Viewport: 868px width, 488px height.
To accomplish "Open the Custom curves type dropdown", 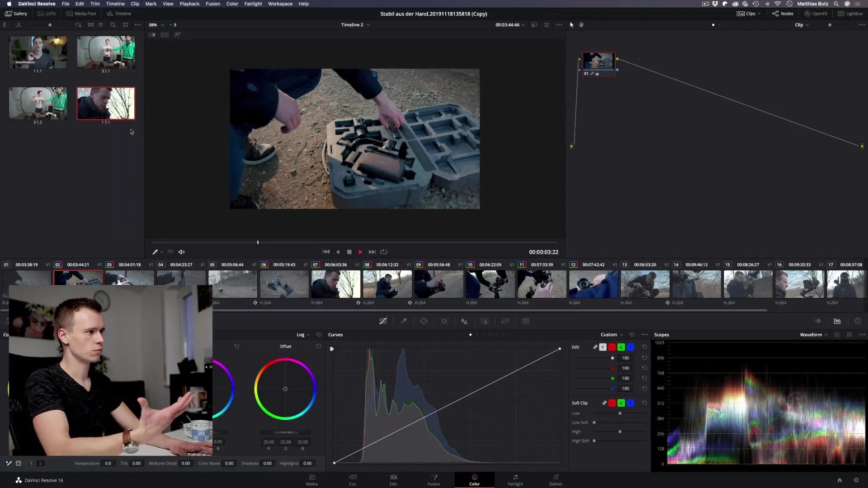I will [612, 335].
